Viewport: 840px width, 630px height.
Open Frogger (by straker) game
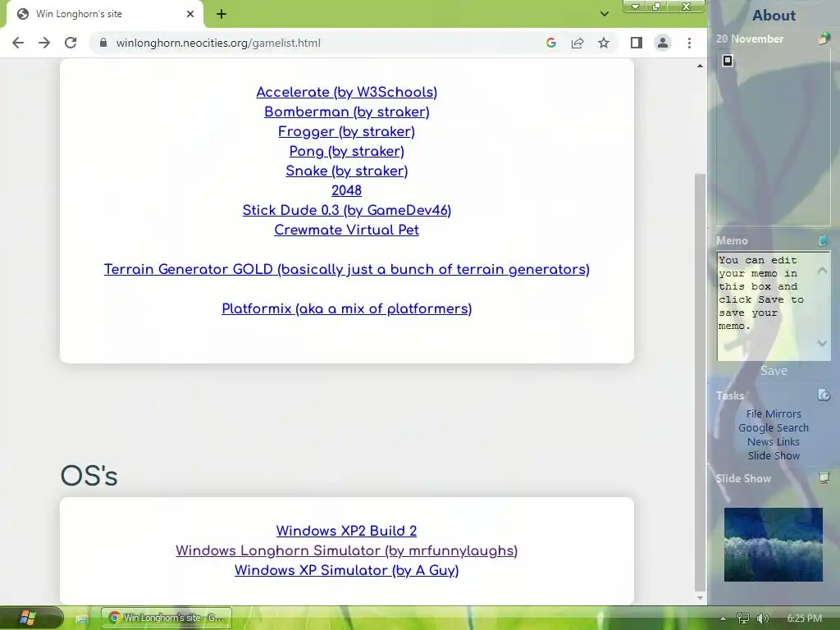pyautogui.click(x=347, y=132)
